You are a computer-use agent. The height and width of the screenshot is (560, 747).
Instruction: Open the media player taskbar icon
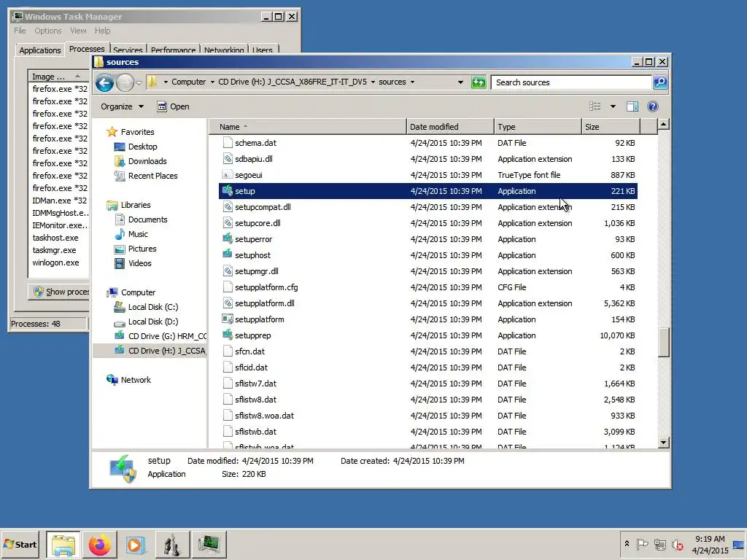click(135, 544)
